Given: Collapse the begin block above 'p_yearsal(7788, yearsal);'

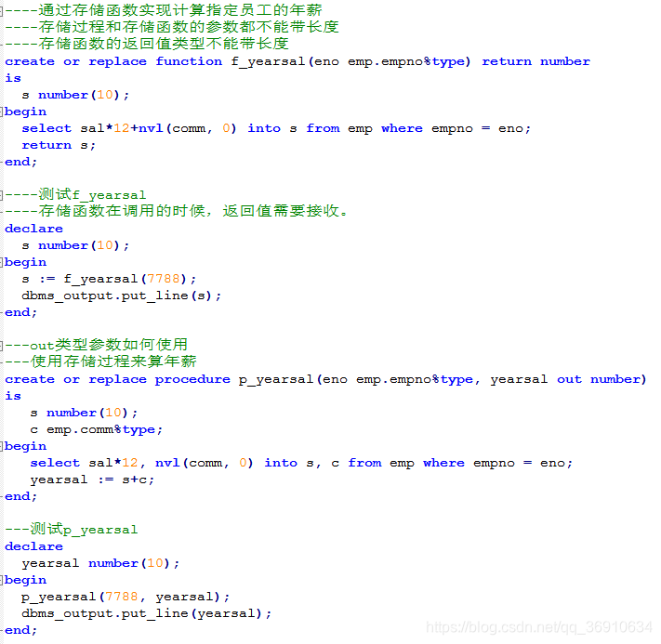Looking at the screenshot, I should [x=2, y=581].
